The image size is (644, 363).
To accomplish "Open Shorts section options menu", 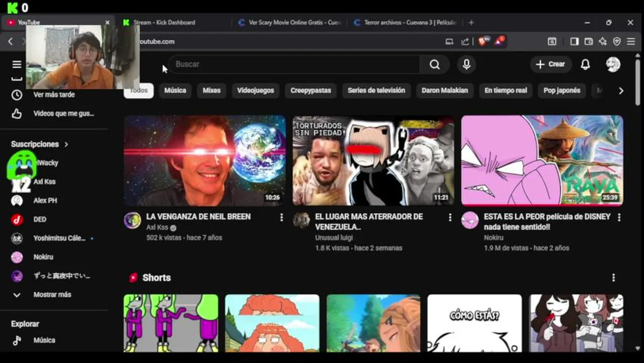I will [613, 277].
